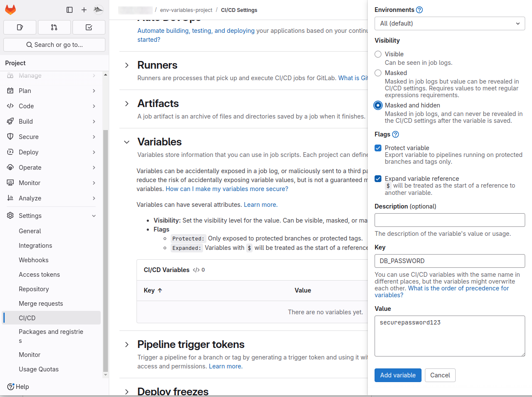Expand the Artifacts section
This screenshot has height=397, width=532.
[127, 104]
